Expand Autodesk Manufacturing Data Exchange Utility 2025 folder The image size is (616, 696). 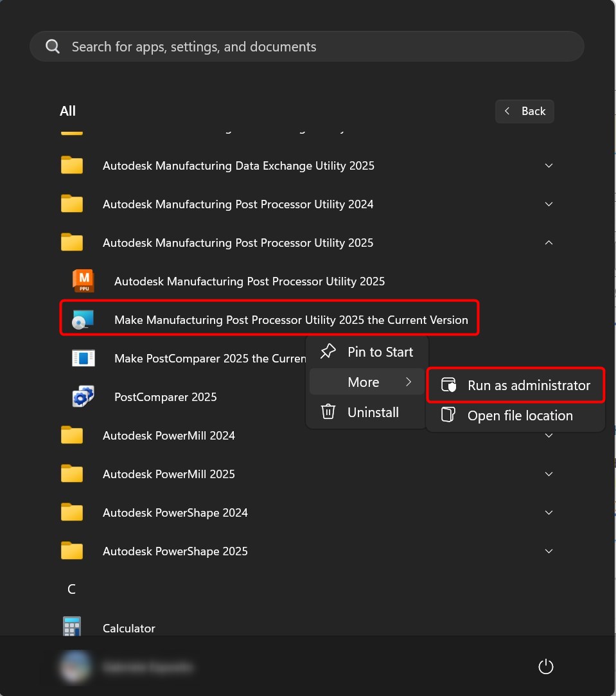[549, 165]
